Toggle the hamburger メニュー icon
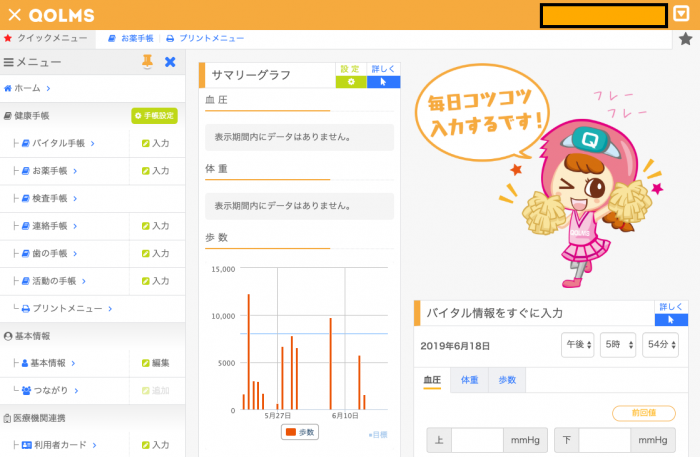This screenshot has height=457, width=700. tap(8, 62)
